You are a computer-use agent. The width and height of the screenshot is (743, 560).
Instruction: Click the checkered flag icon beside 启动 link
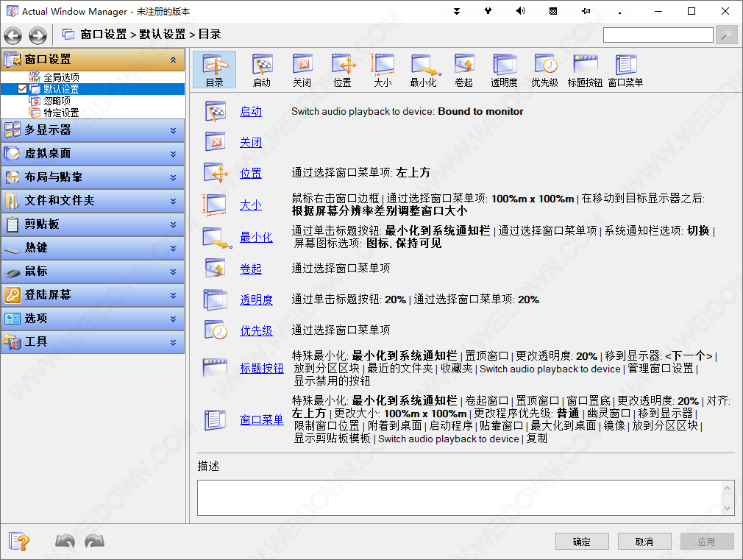[216, 111]
